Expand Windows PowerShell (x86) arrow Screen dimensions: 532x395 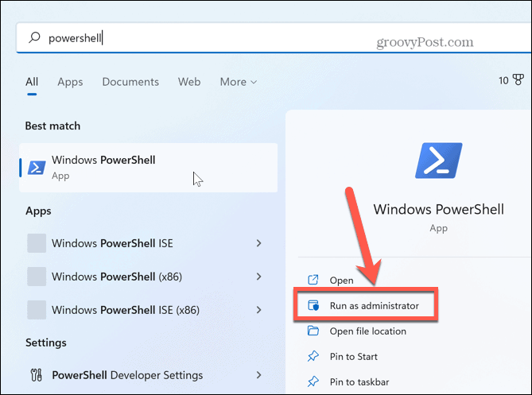(258, 277)
